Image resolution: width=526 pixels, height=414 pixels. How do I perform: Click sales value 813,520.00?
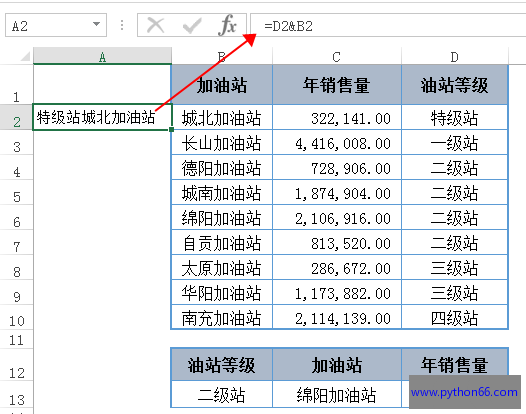point(337,242)
